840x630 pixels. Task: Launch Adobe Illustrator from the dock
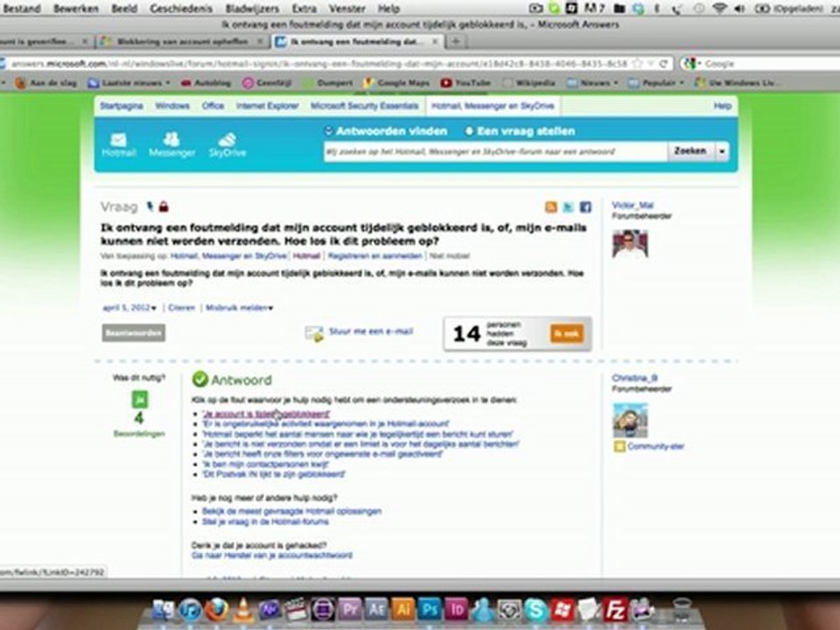pos(402,610)
